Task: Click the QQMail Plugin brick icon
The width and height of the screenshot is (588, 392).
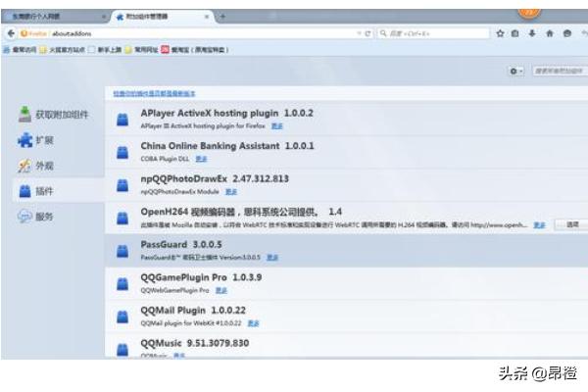Action: [122, 317]
